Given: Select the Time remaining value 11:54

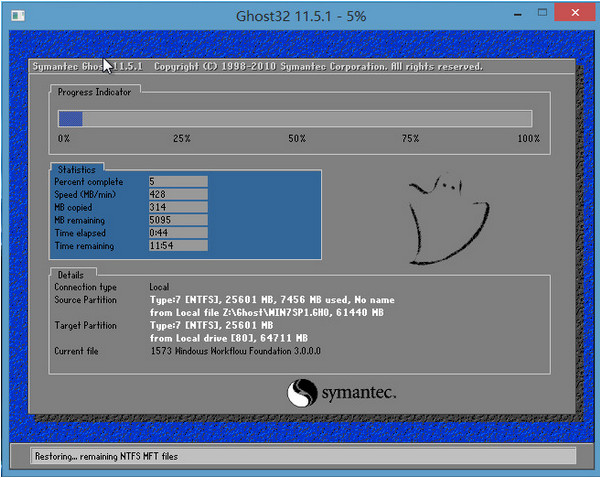Looking at the screenshot, I should point(178,246).
